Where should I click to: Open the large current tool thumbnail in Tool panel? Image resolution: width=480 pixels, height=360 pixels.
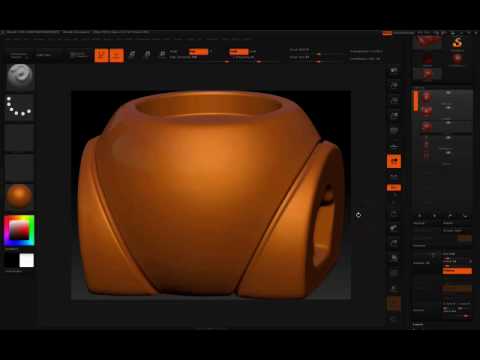427,42
